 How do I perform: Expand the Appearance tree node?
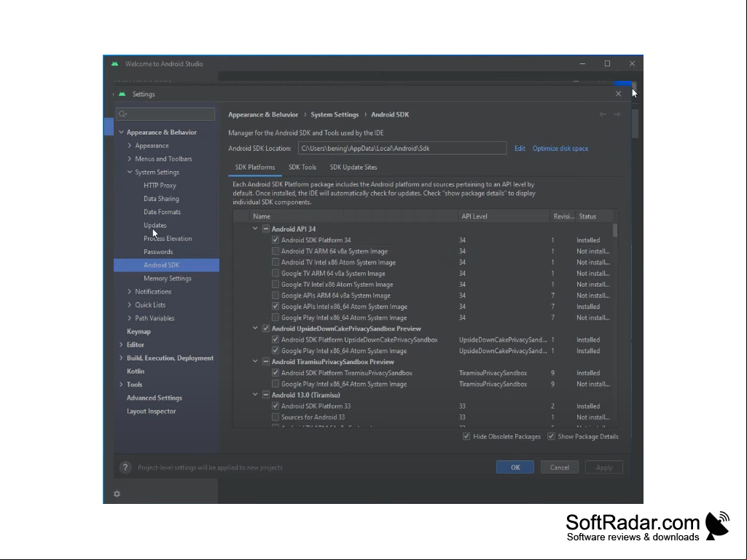coord(130,145)
